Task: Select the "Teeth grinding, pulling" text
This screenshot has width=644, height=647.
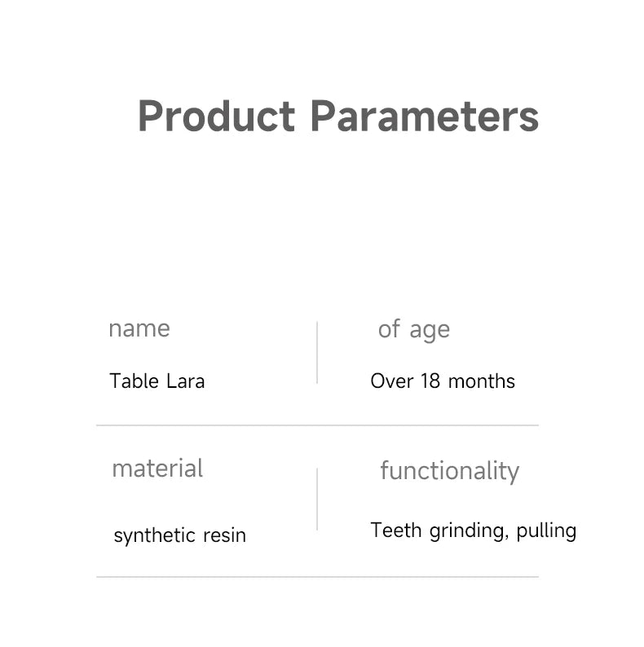Action: coord(473,530)
